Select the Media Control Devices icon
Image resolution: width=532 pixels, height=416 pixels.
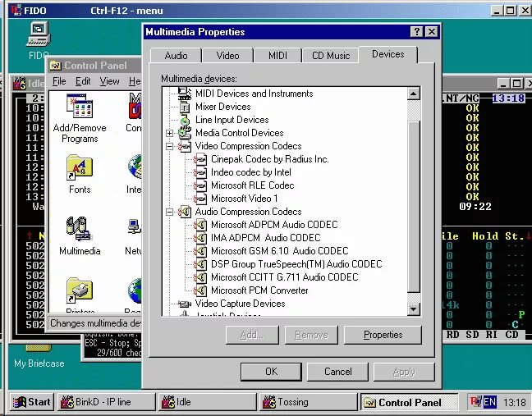185,133
